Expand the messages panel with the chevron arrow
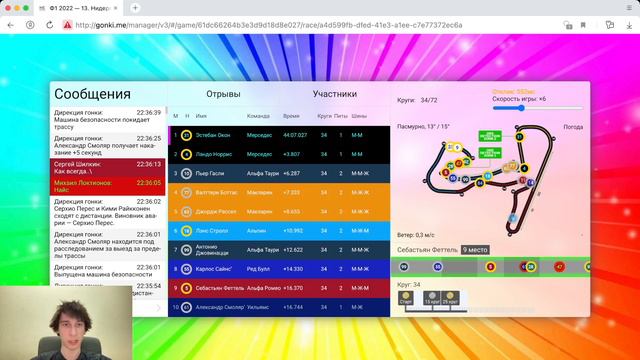 pyautogui.click(x=158, y=308)
